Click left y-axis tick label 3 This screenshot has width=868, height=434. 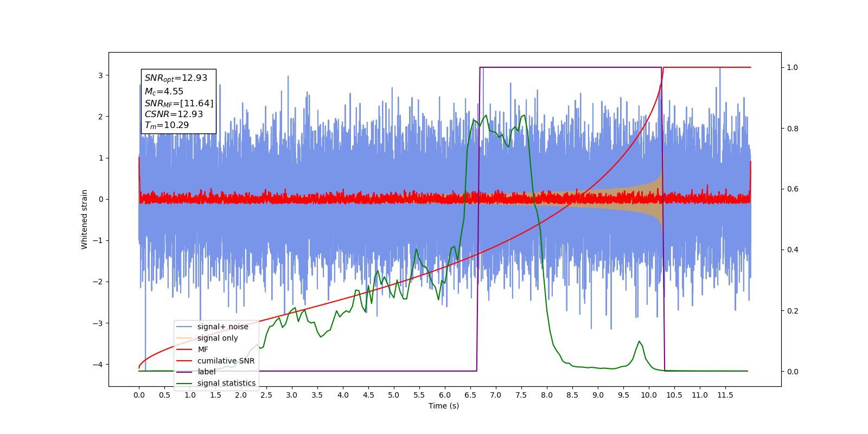[x=100, y=75]
